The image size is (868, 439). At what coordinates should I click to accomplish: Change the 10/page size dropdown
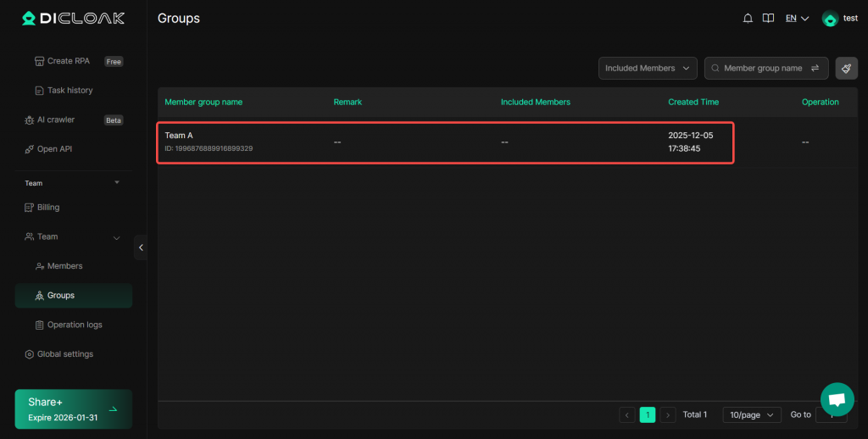752,414
